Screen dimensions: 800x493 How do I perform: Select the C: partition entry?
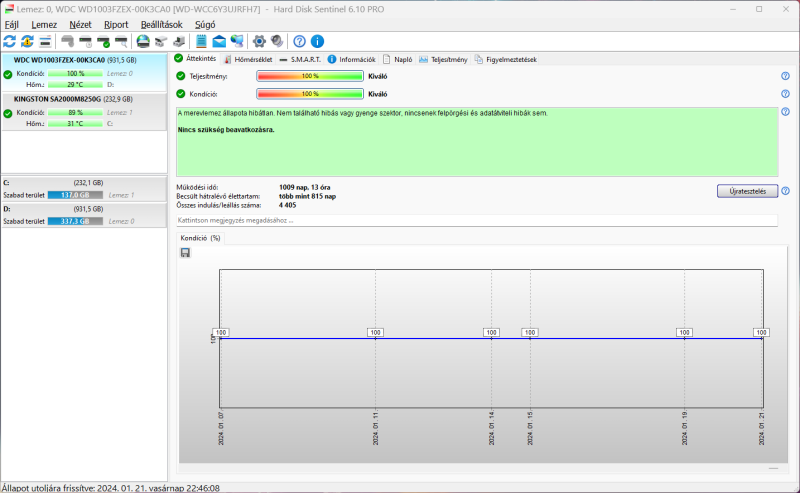coord(84,189)
